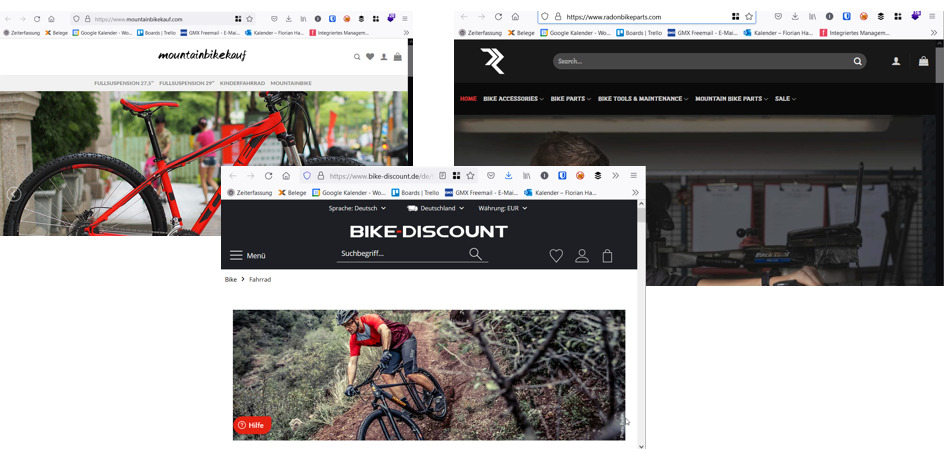This screenshot has width=952, height=449.
Task: Open Sprache: Deutsch dropdown
Action: coord(357,208)
